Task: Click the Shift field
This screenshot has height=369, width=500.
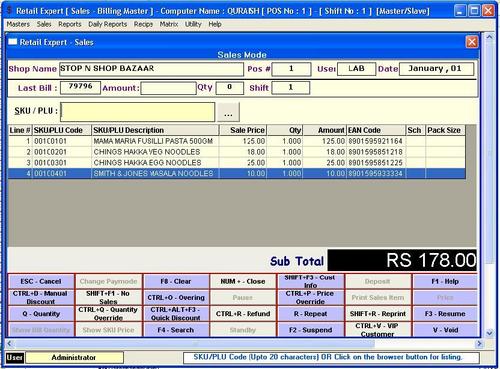Action: (291, 88)
